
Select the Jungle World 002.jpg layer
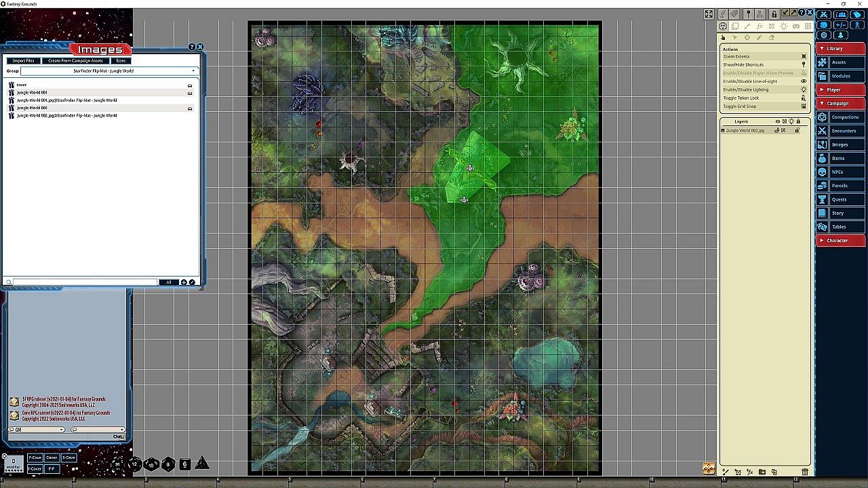point(745,130)
